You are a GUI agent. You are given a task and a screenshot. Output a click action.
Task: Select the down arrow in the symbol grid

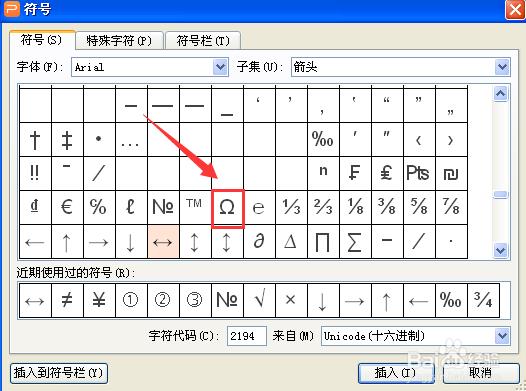pos(131,242)
